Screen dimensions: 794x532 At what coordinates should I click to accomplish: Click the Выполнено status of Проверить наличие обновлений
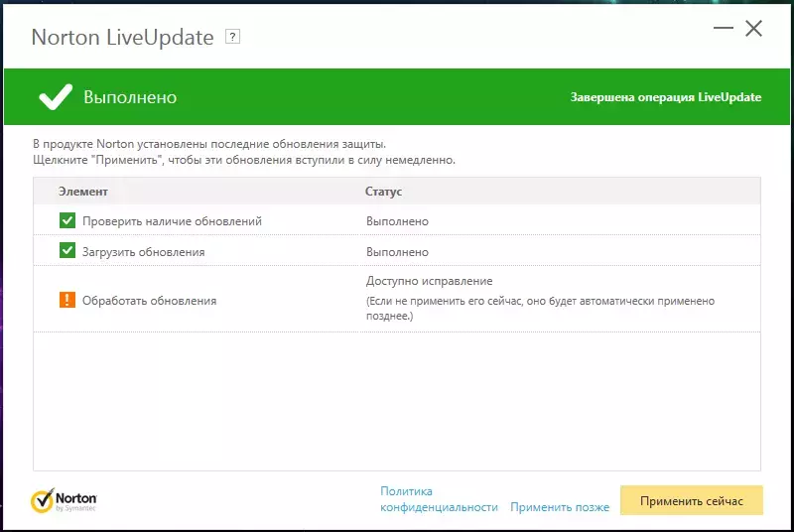397,221
